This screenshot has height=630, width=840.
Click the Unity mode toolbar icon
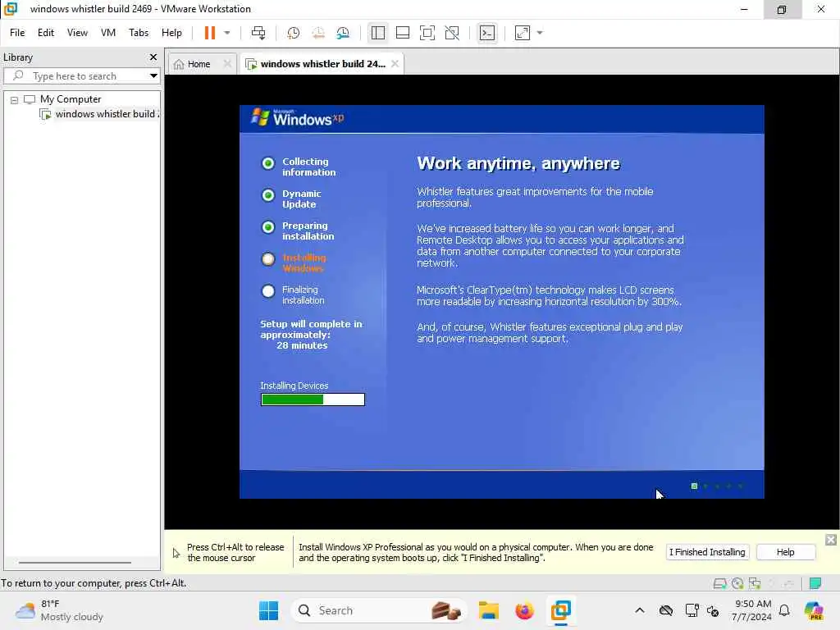pyautogui.click(x=452, y=33)
